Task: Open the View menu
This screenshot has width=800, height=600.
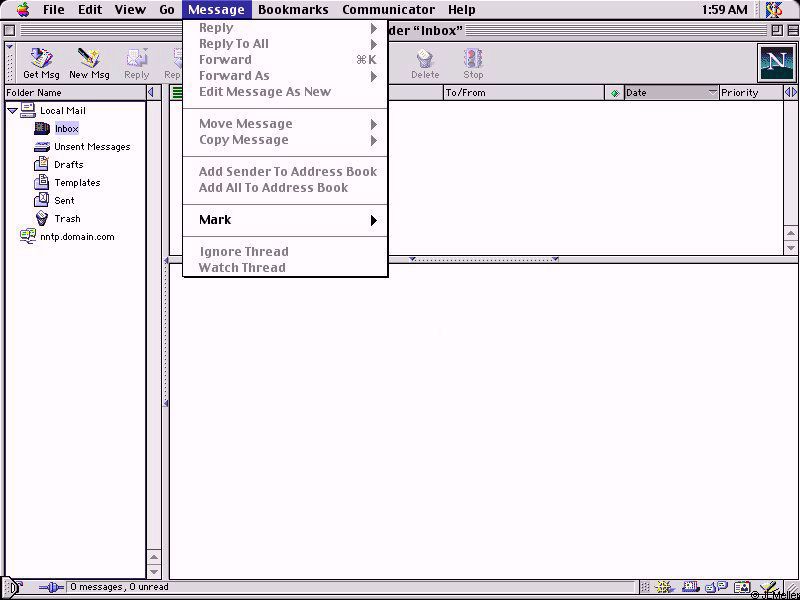Action: click(x=130, y=9)
